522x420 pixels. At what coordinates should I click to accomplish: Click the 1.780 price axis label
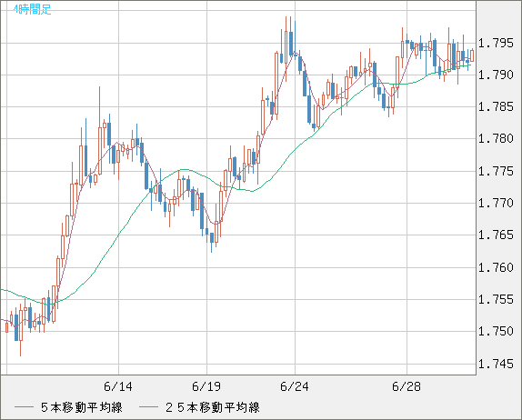point(496,138)
